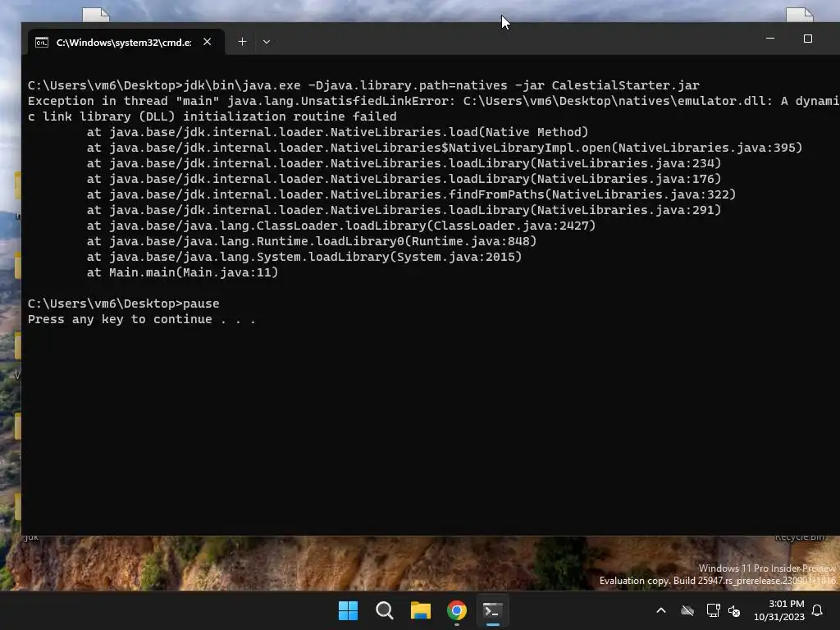
Task: Click the 'at Main.main(Main.java:11)' line
Action: (183, 272)
